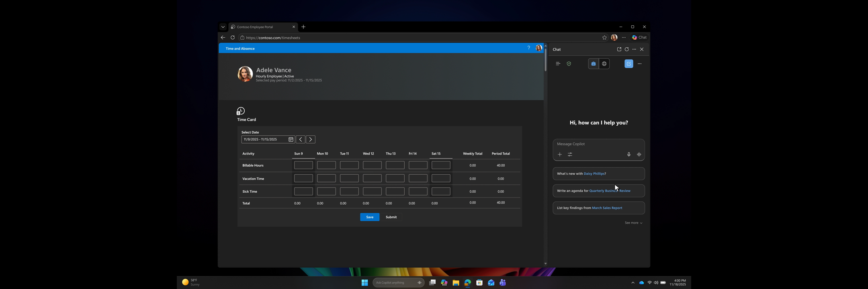Launch Microsoft 365 Copilot from taskbar

coord(444,283)
